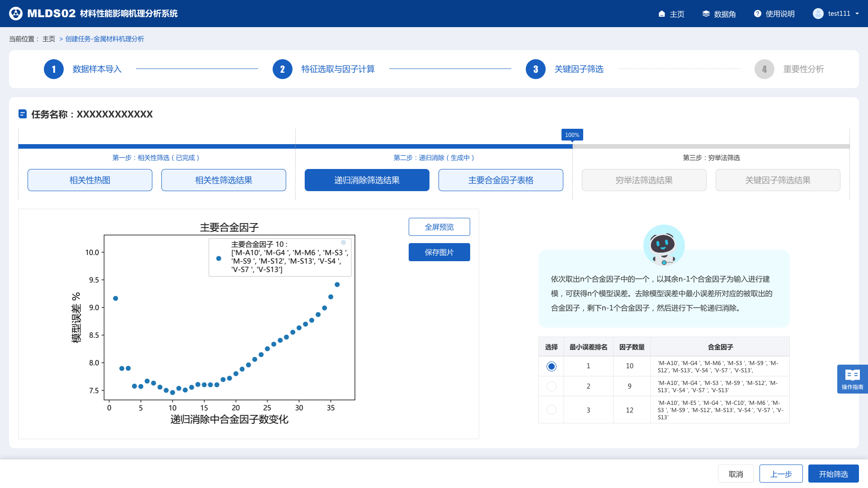This screenshot has height=488, width=868.
Task: Click the 使用说明 question mark icon
Action: coord(758,14)
